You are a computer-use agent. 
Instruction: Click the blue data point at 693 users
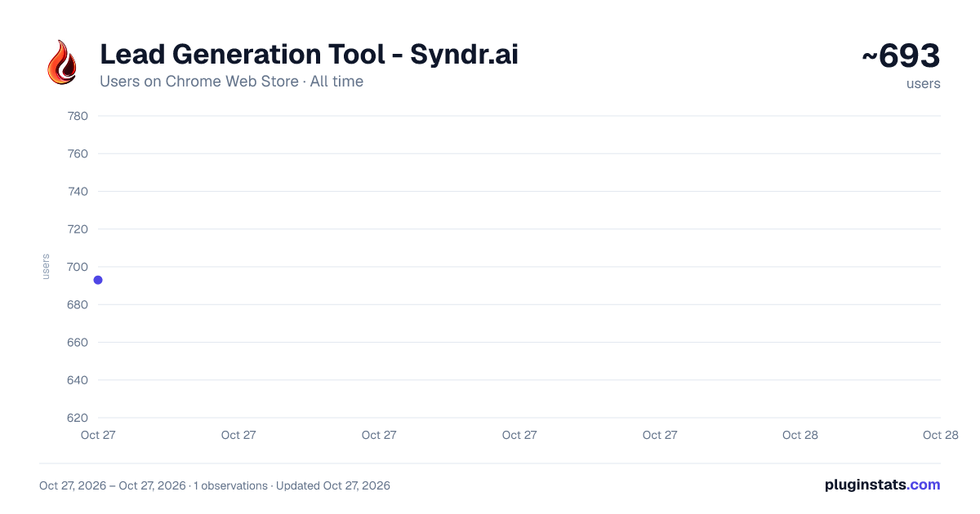(98, 280)
